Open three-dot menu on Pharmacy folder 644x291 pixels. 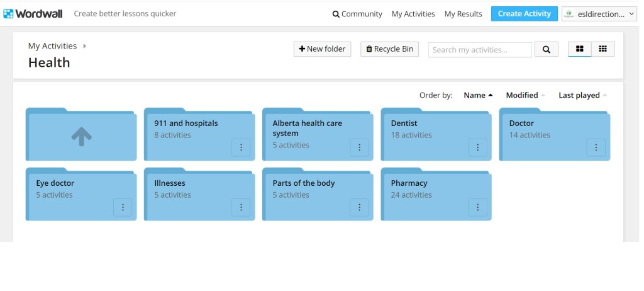477,207
